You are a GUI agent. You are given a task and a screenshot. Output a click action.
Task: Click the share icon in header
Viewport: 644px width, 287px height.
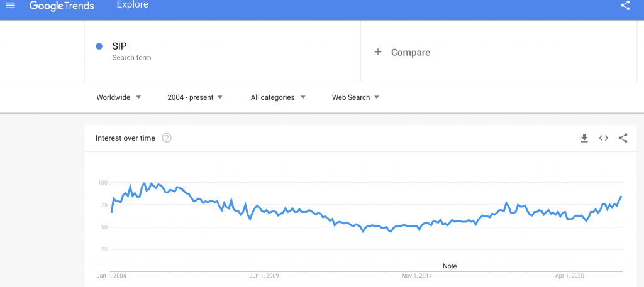coord(625,6)
